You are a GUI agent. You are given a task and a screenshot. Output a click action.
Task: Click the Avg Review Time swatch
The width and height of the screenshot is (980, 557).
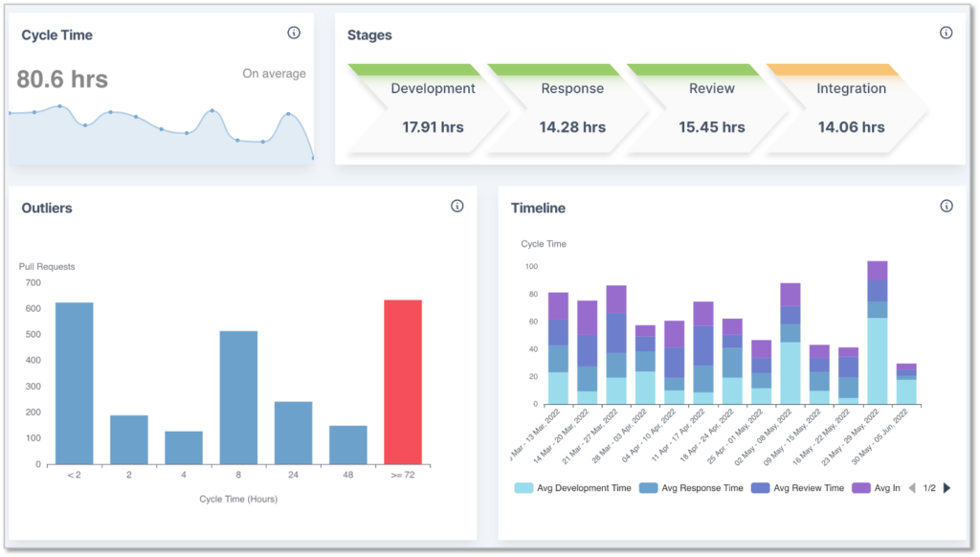coord(760,488)
